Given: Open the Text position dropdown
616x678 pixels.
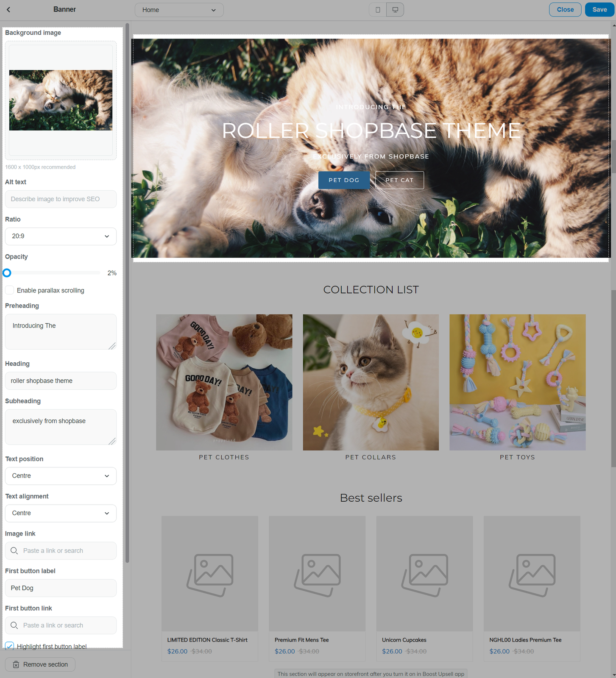Looking at the screenshot, I should click(x=61, y=476).
